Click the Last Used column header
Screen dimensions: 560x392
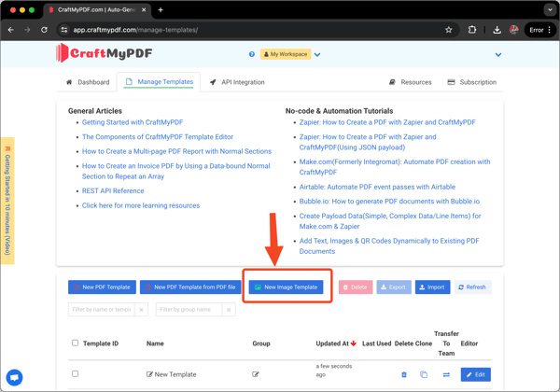(376, 343)
